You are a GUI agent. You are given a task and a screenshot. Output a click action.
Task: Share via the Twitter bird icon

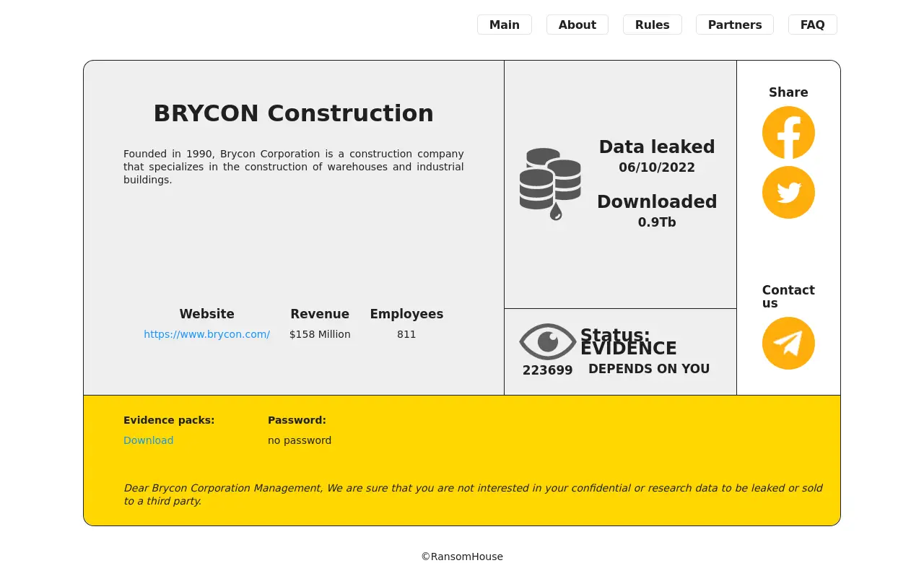point(788,193)
